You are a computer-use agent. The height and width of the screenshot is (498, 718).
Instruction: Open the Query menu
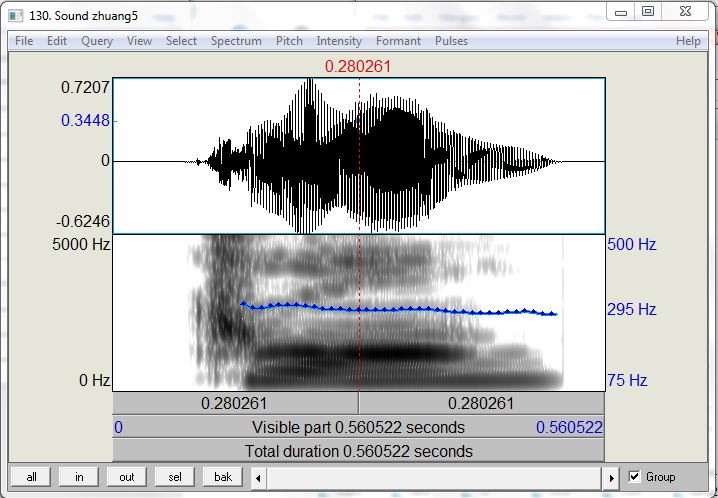97,41
